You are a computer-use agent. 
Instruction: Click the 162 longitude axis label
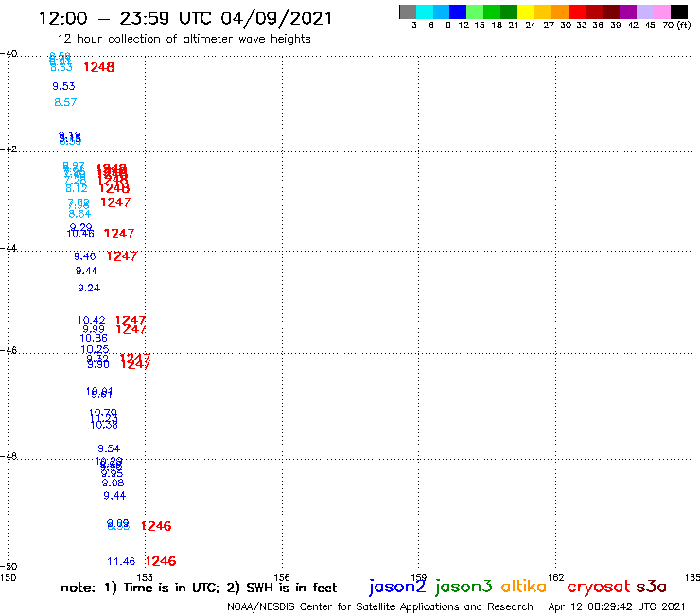[x=555, y=577]
